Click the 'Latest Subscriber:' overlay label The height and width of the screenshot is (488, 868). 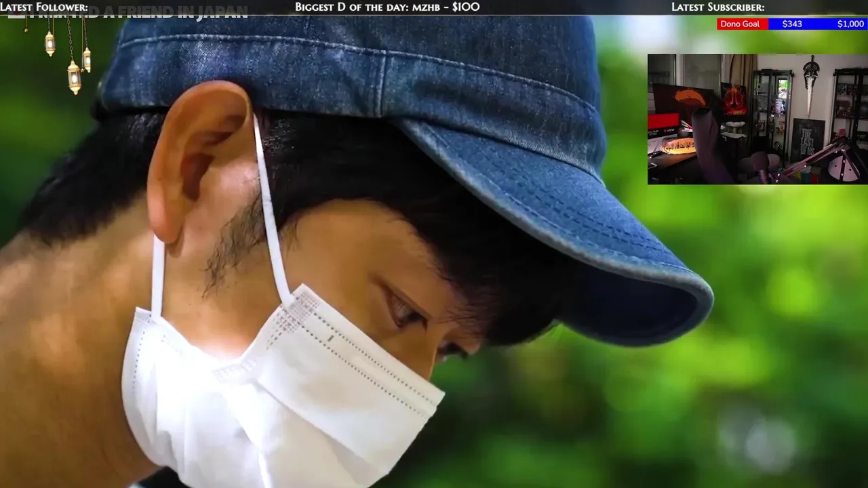717,7
